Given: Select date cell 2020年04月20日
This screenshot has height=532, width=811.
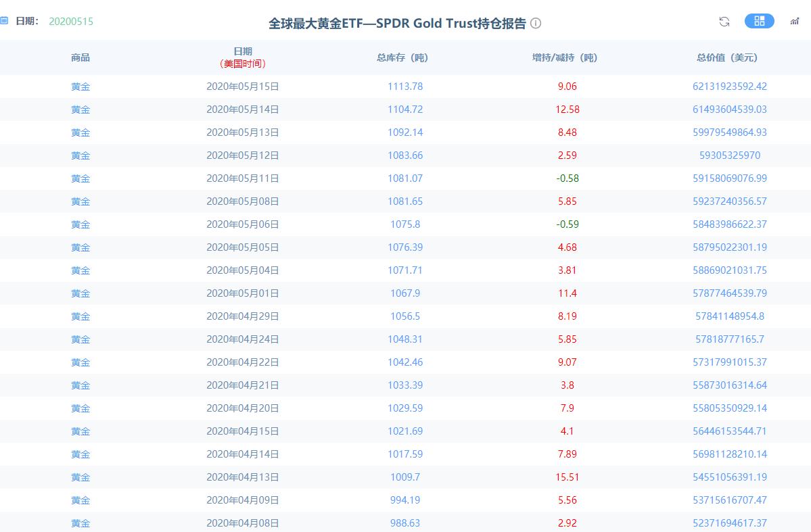Looking at the screenshot, I should coord(243,408).
